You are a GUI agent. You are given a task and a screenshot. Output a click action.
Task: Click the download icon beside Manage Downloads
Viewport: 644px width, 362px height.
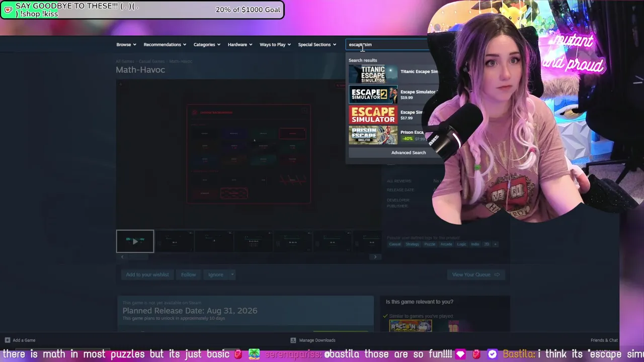pyautogui.click(x=293, y=340)
